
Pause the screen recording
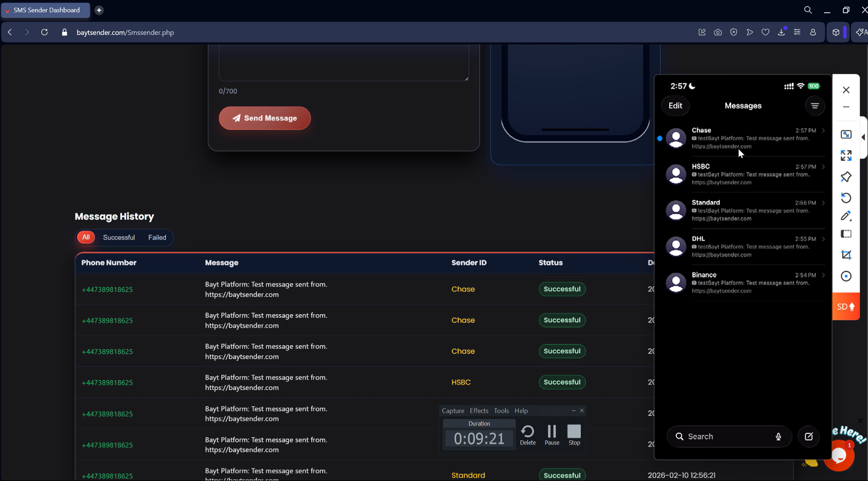click(x=552, y=435)
